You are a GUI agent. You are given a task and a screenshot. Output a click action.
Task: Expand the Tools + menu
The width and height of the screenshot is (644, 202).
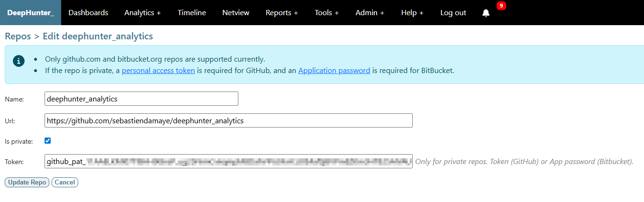point(327,13)
